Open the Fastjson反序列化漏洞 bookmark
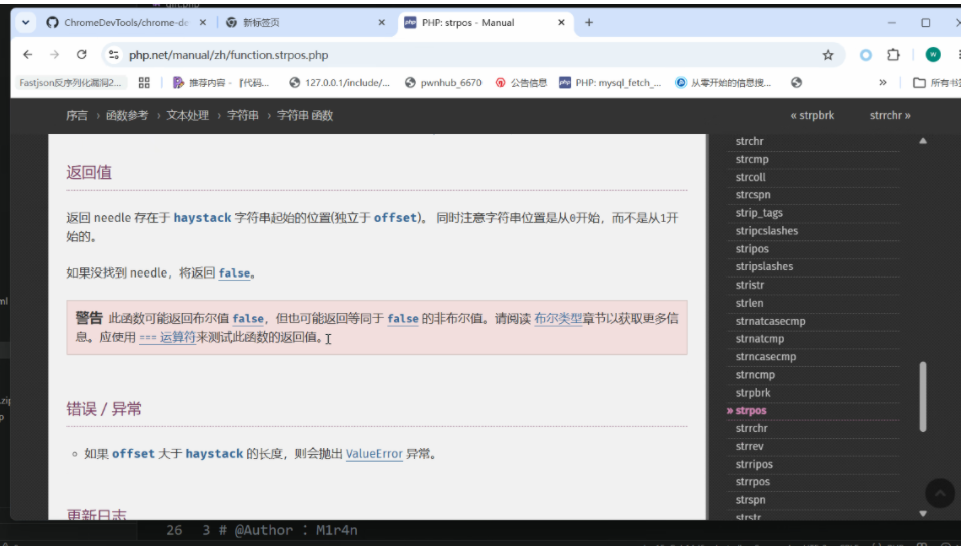This screenshot has height=551, width=966. click(70, 83)
